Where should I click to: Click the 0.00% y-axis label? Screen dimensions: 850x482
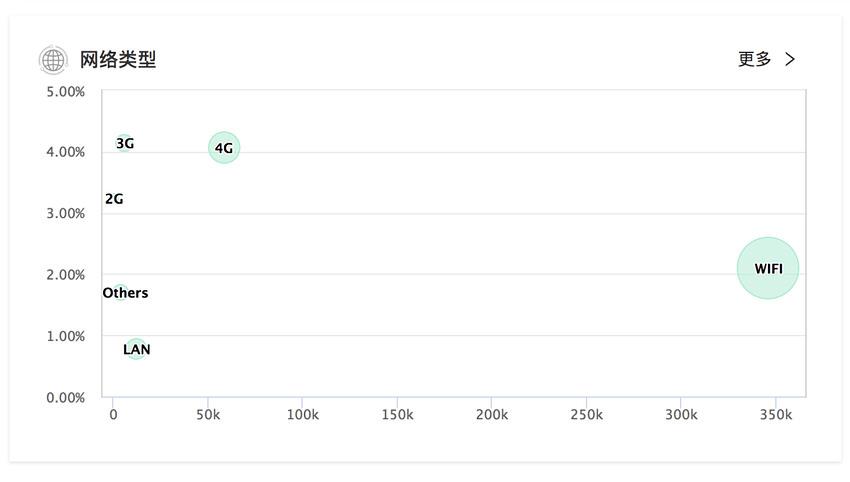(x=66, y=398)
